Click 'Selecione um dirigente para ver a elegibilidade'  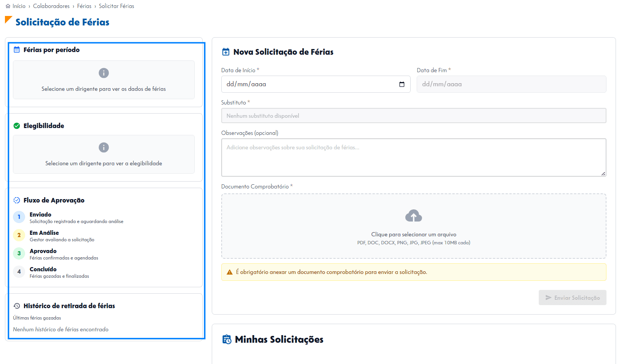104,163
